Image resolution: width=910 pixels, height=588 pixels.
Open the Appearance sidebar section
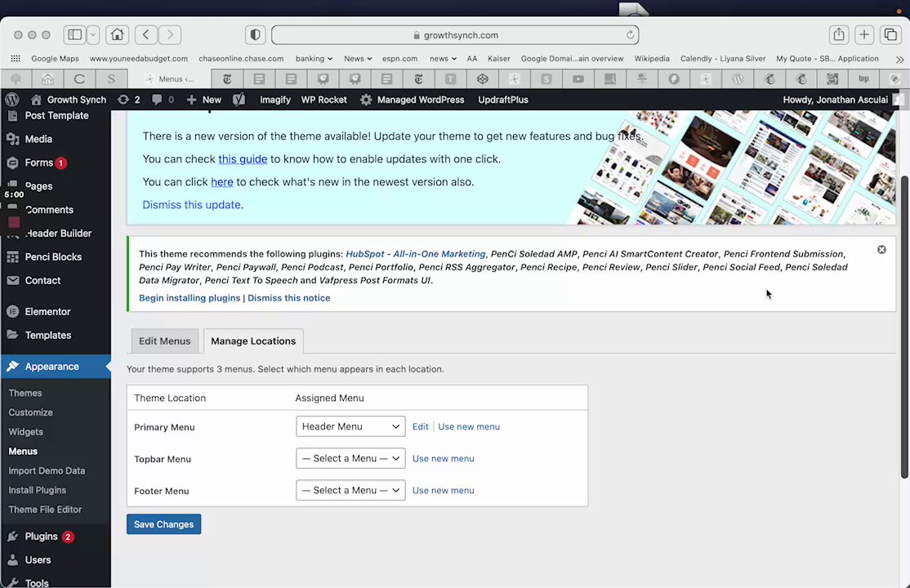coord(55,366)
